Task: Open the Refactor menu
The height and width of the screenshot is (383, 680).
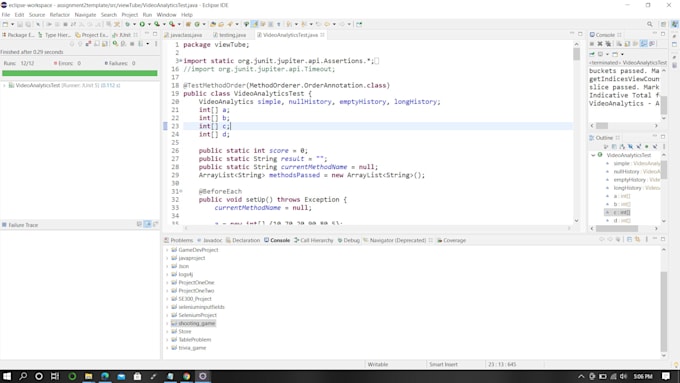Action: [59, 15]
